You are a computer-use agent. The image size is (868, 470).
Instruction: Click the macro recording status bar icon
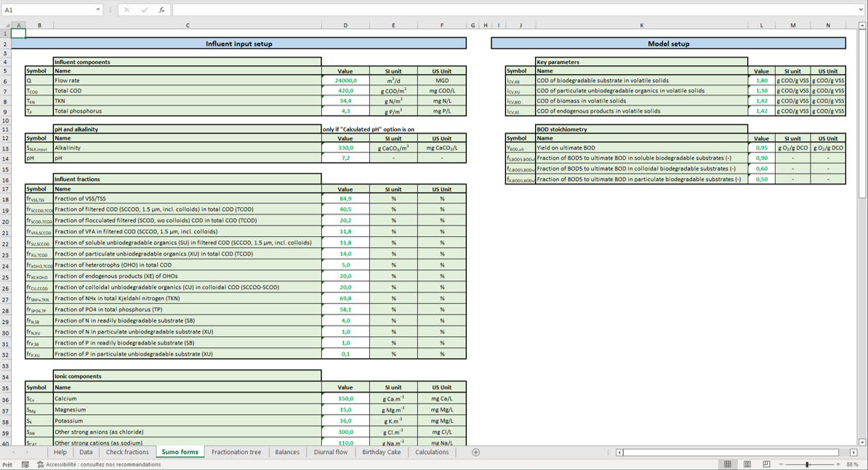coord(25,464)
